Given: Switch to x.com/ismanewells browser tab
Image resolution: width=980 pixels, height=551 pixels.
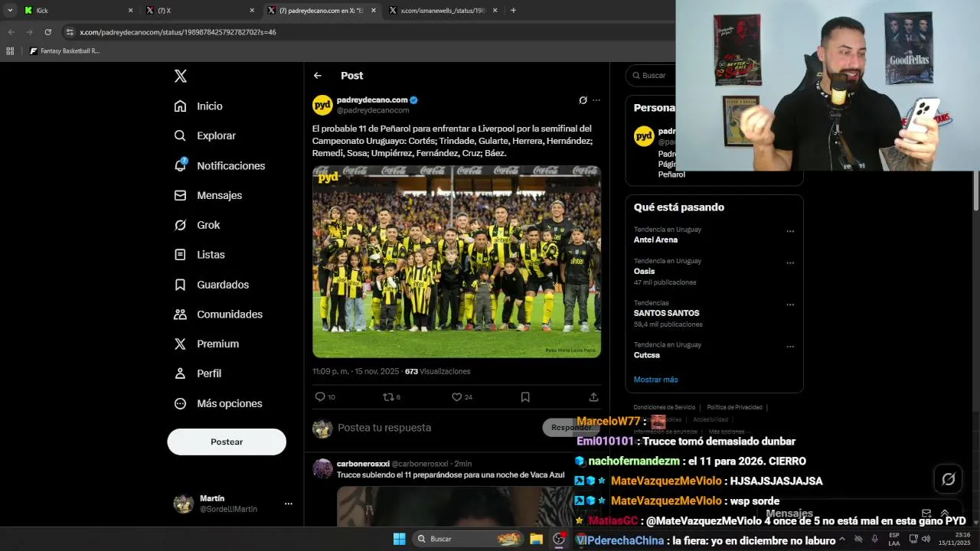Looking at the screenshot, I should pos(443,11).
